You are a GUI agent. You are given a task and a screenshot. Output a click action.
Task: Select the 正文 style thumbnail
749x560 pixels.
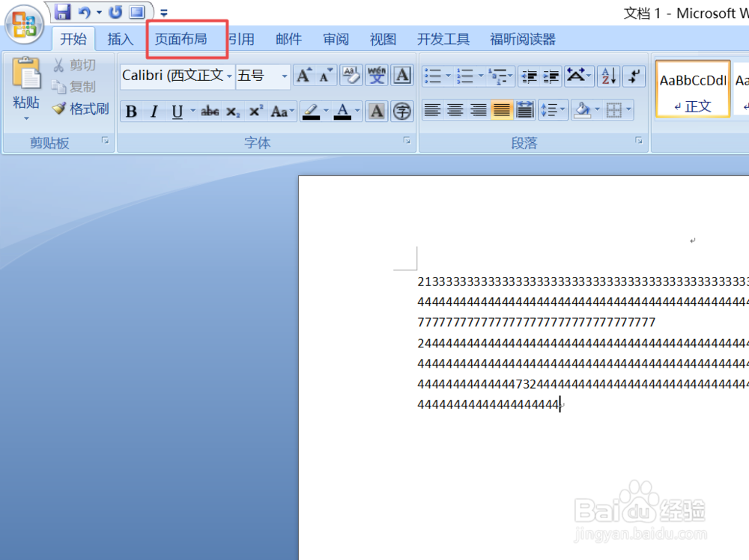tap(693, 89)
